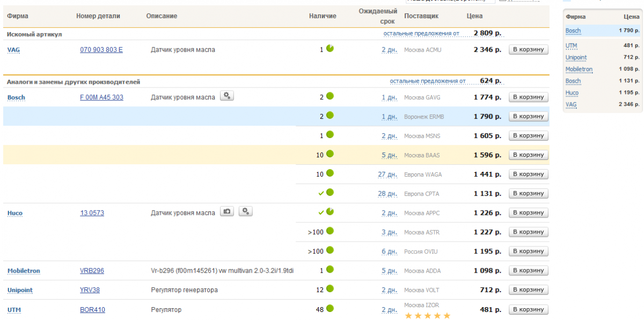Click star rating under Москва IZOR
The image size is (644, 320).
427,316
